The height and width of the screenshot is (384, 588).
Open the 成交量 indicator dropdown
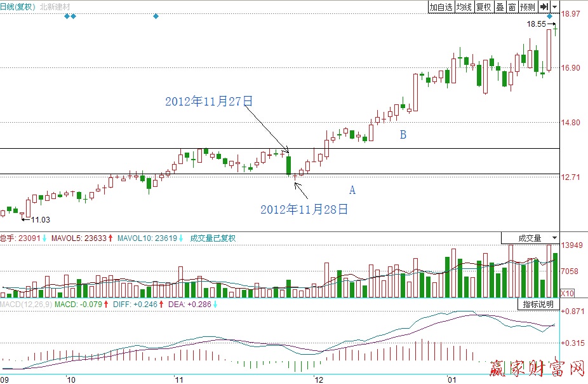pos(530,238)
